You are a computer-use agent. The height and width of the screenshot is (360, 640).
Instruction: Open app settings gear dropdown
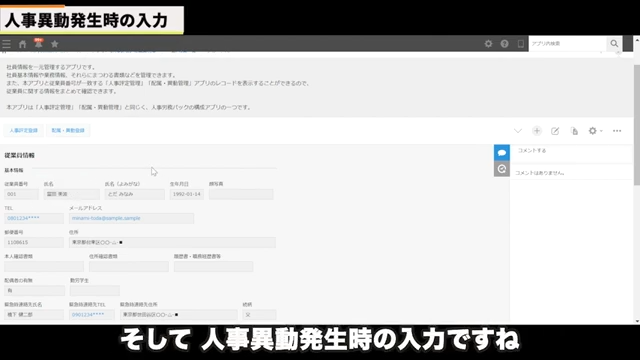point(595,131)
